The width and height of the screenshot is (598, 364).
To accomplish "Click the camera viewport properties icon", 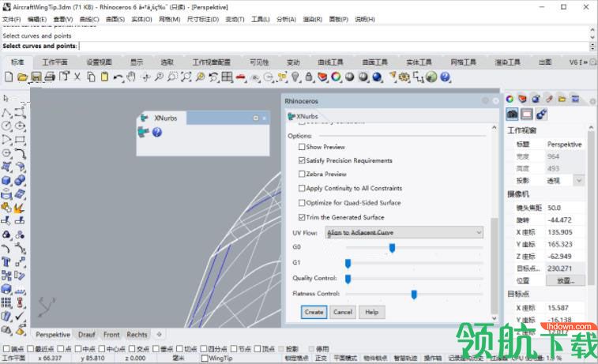I will pyautogui.click(x=512, y=114).
